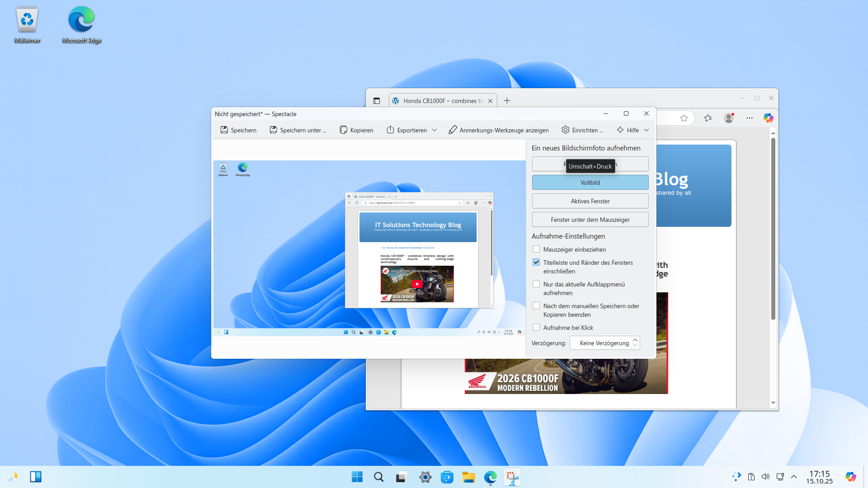The width and height of the screenshot is (868, 488).
Task: Click the Aktives Fenster capture button
Action: click(x=590, y=201)
